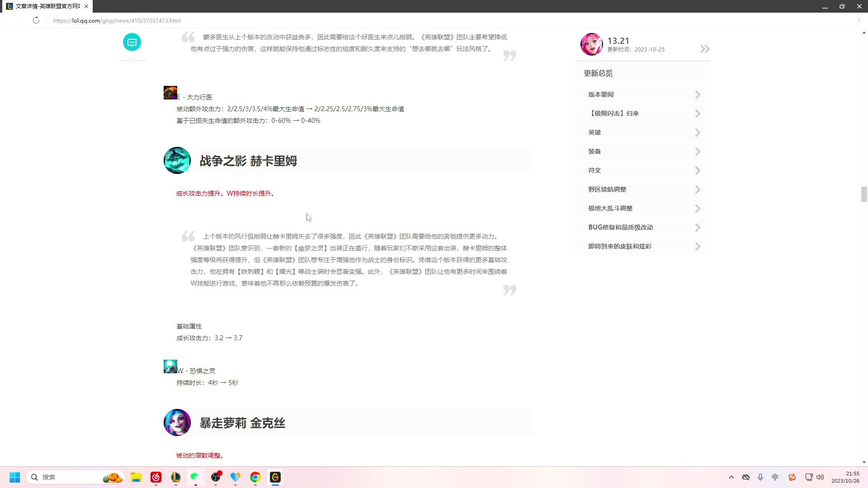Open 即将到来的皮肤和炫彩 sidebar link
This screenshot has width=868, height=488.
643,246
